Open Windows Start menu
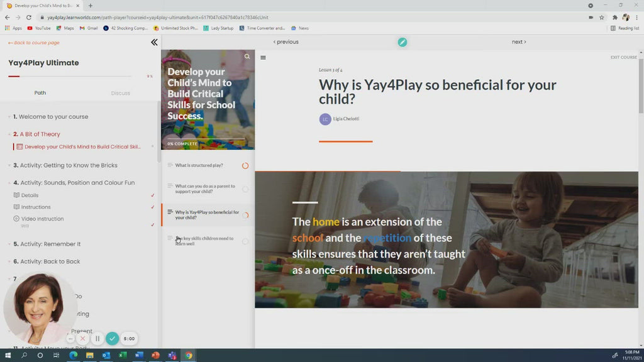This screenshot has height=362, width=644. (x=8, y=355)
